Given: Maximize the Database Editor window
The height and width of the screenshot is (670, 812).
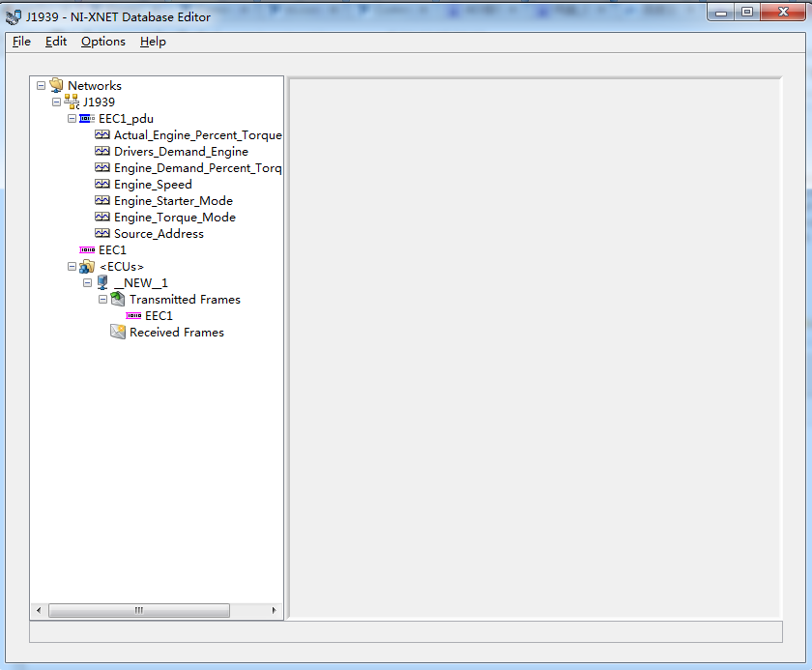Looking at the screenshot, I should [747, 12].
